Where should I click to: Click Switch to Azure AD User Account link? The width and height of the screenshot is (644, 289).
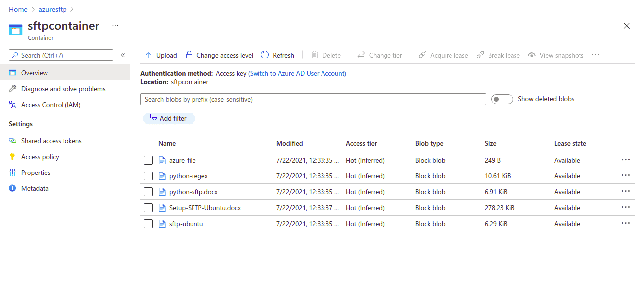297,73
